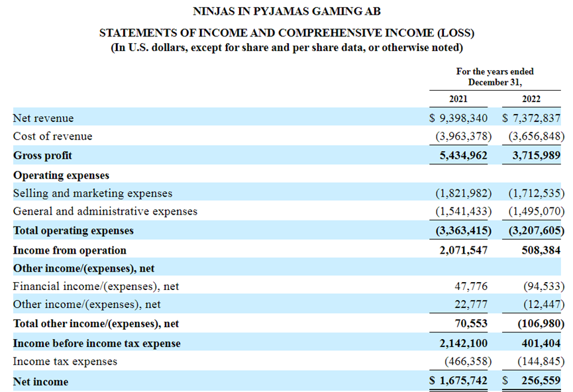Select cost of revenue value (3,656,848)
The width and height of the screenshot is (573, 392).
point(537,136)
